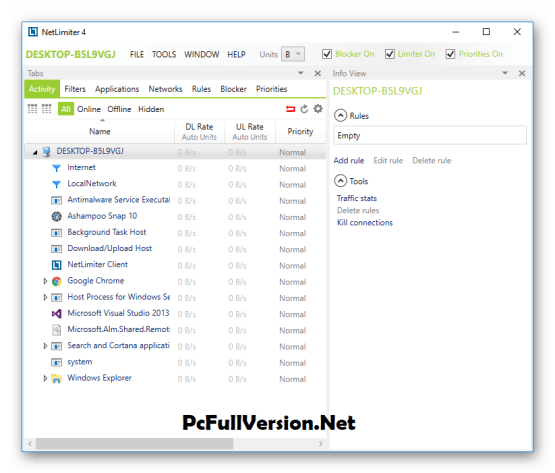Toggle the Limiter On checkbox
Viewport: 555px width, 473px height.
(389, 54)
